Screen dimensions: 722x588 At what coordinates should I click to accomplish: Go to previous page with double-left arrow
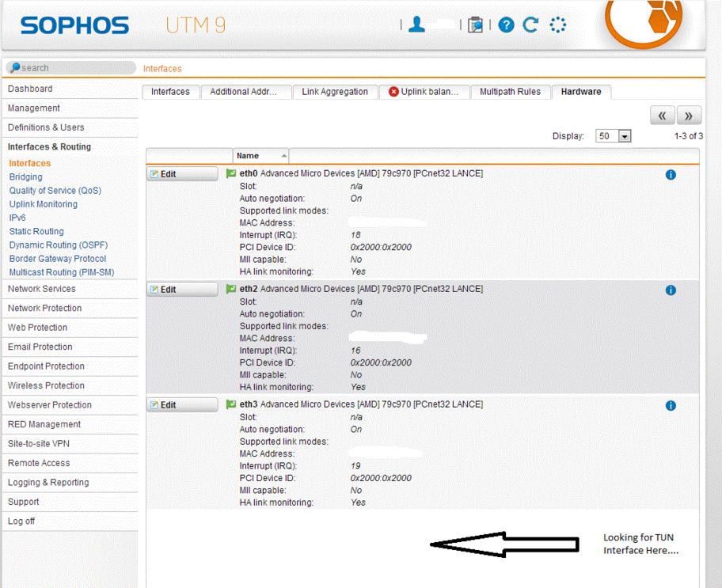662,116
